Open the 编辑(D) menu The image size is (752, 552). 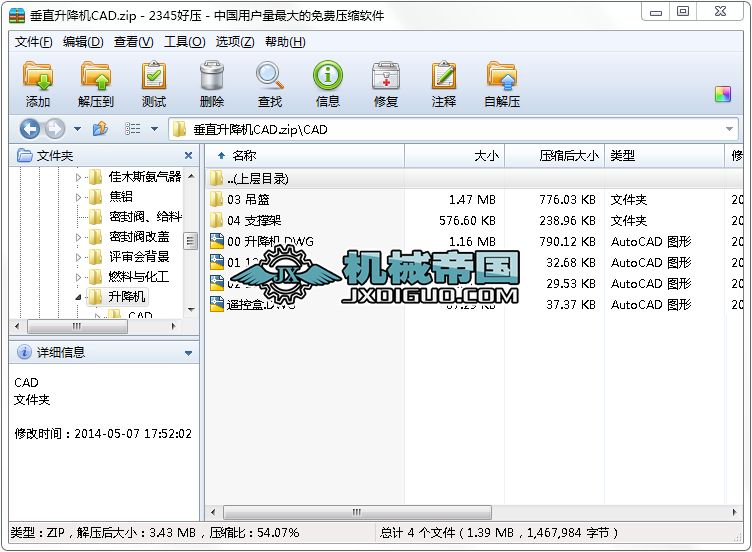(83, 42)
